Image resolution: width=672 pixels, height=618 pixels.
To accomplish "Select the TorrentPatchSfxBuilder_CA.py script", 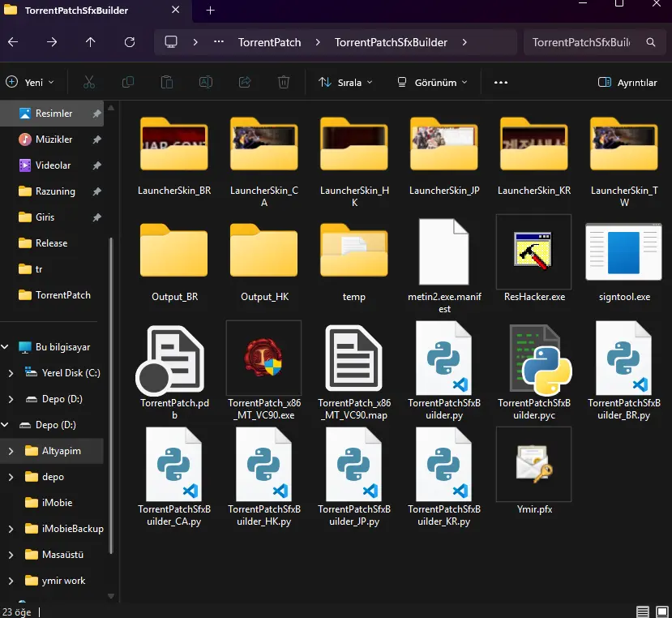I will point(173,464).
